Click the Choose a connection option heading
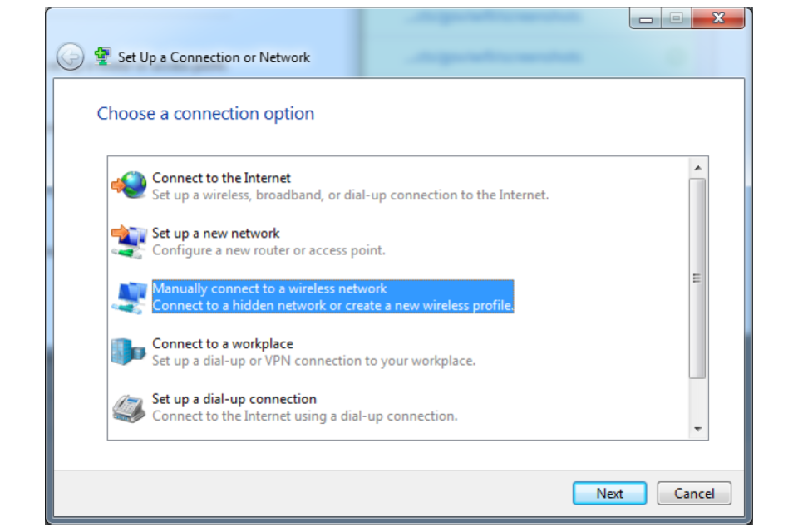 pos(205,114)
